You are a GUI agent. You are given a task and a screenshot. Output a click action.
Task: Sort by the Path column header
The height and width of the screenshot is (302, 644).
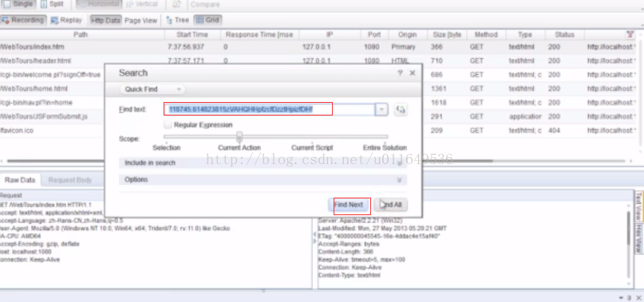coord(81,34)
